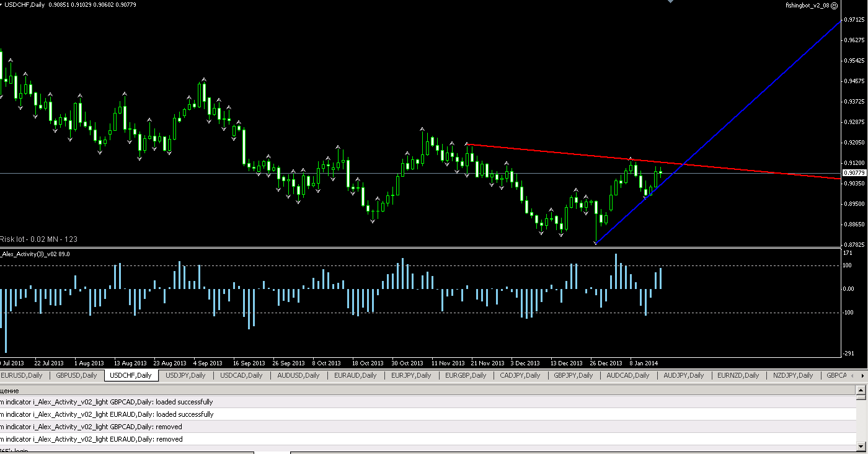
Task: Switch to the CADJPY,Daily chart tab
Action: [520, 375]
